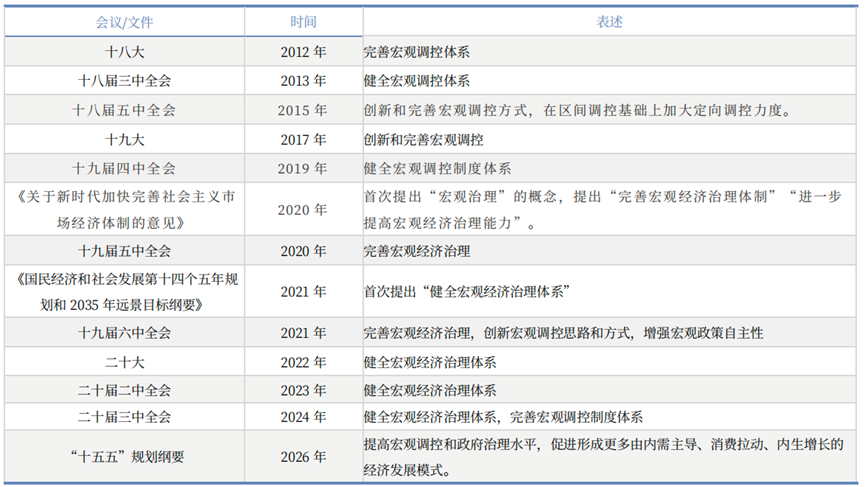Image resolution: width=865 pixels, height=487 pixels.
Task: Select the 十九大 cell
Action: 125,139
